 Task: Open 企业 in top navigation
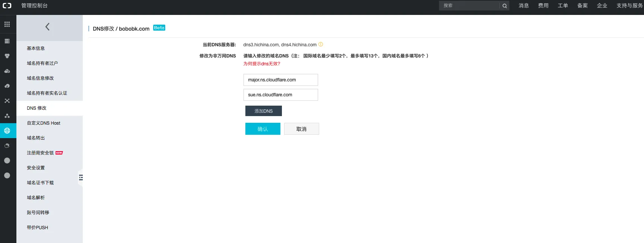coord(602,6)
